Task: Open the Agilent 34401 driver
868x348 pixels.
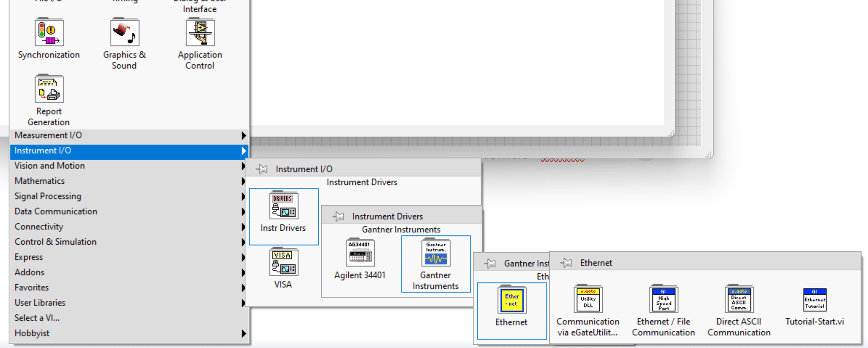Action: click(x=360, y=253)
